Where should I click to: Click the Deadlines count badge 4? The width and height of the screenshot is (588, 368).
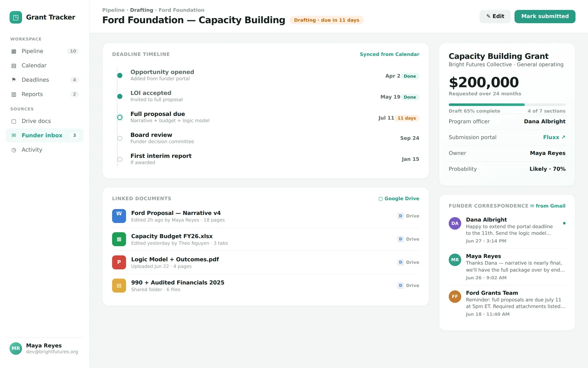(75, 80)
